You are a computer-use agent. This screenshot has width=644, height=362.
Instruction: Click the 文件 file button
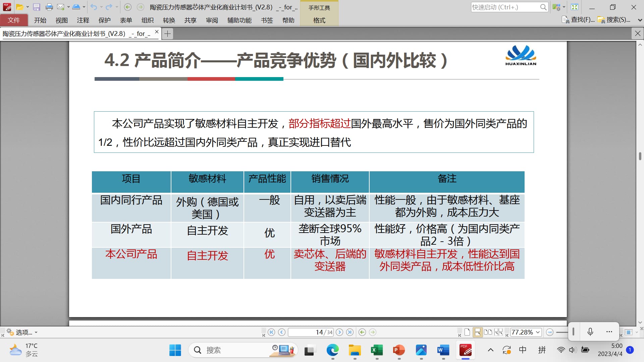[x=14, y=20]
